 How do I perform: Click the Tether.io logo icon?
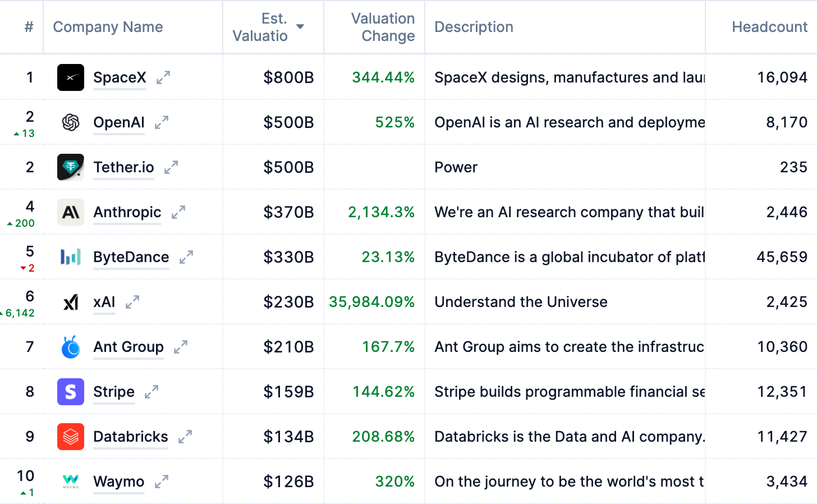[71, 167]
